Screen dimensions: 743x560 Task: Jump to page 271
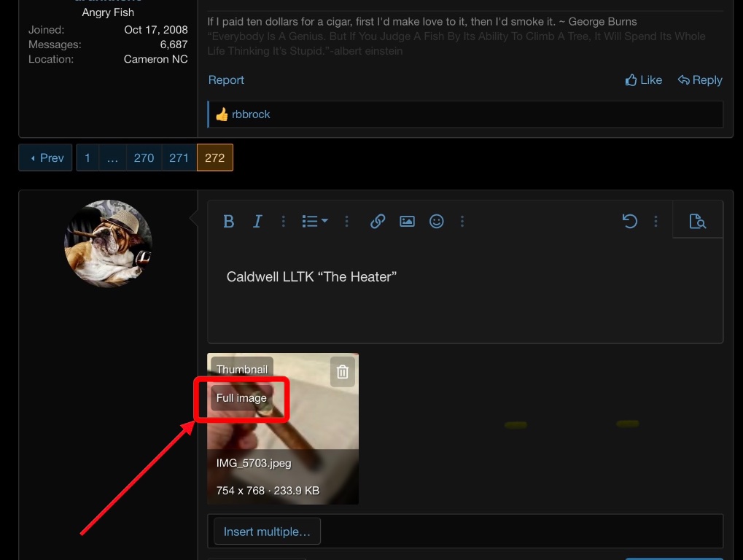pyautogui.click(x=179, y=157)
